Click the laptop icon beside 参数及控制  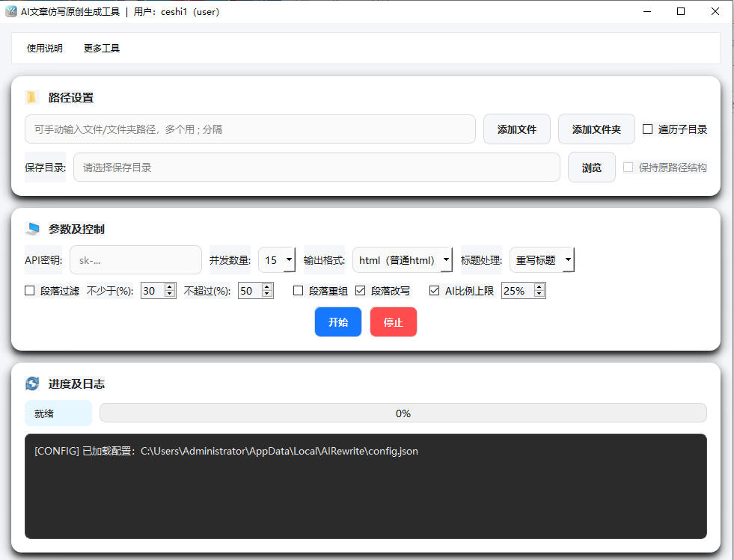(x=32, y=229)
